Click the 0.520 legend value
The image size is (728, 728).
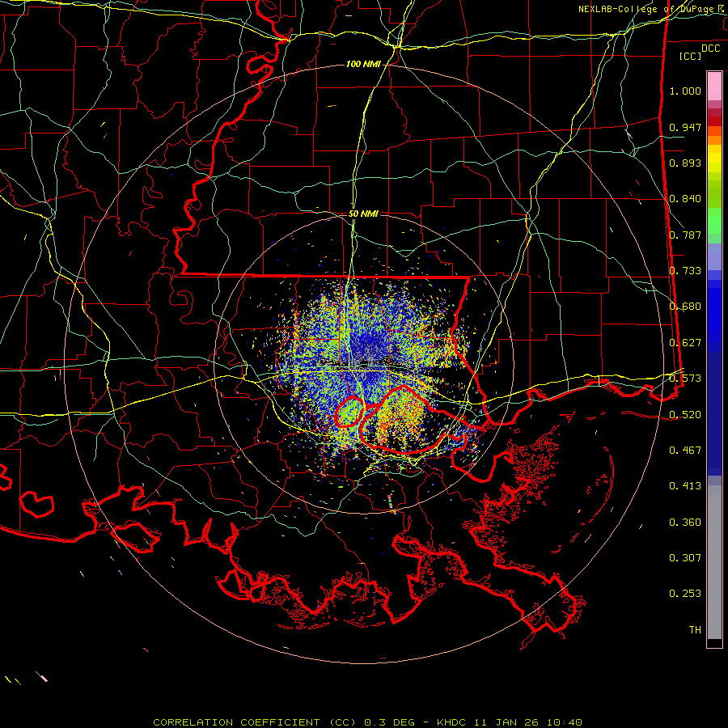[685, 415]
